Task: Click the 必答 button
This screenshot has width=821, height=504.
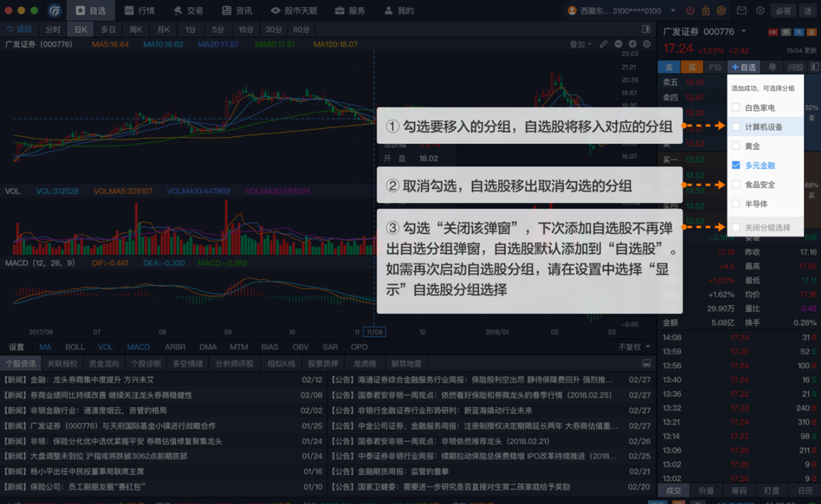Action: tap(783, 11)
